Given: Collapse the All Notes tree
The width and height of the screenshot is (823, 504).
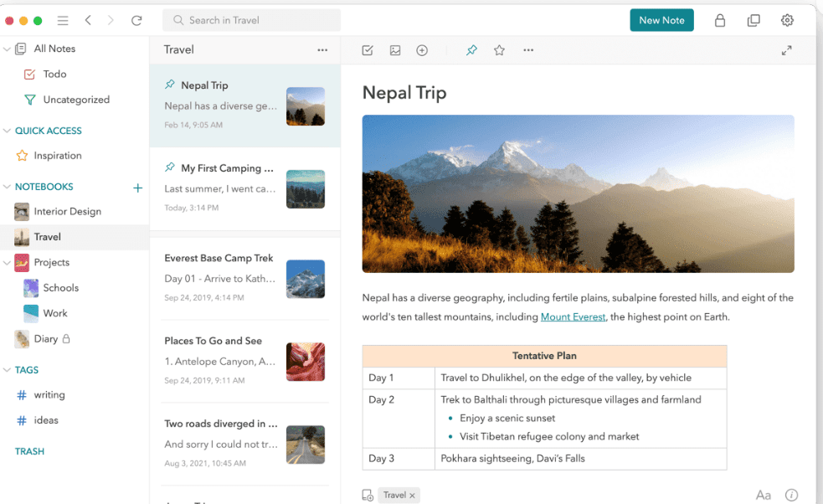Looking at the screenshot, I should click(x=8, y=49).
